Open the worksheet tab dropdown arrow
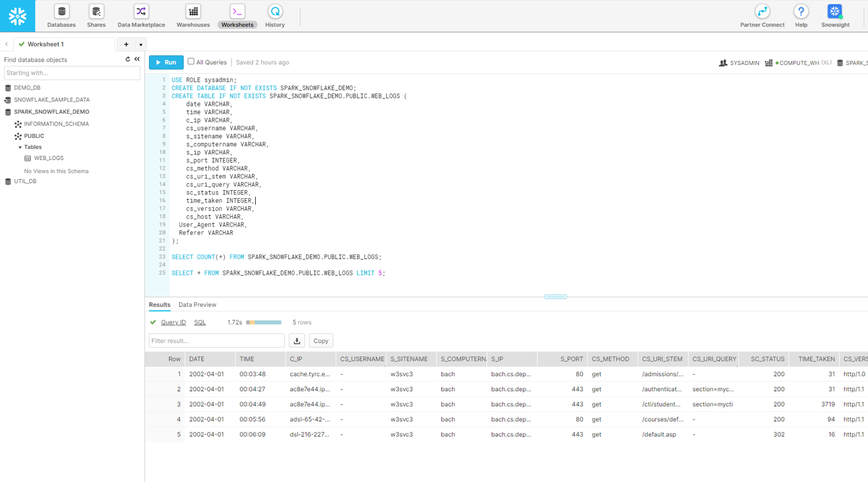Viewport: 868px width, 482px height. [140, 44]
